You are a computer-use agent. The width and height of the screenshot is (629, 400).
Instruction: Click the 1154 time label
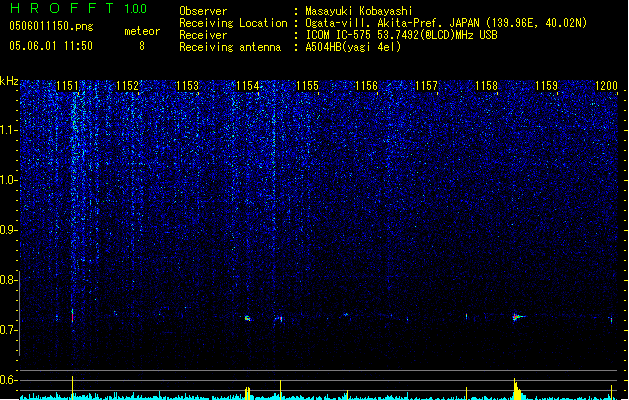tap(248, 86)
